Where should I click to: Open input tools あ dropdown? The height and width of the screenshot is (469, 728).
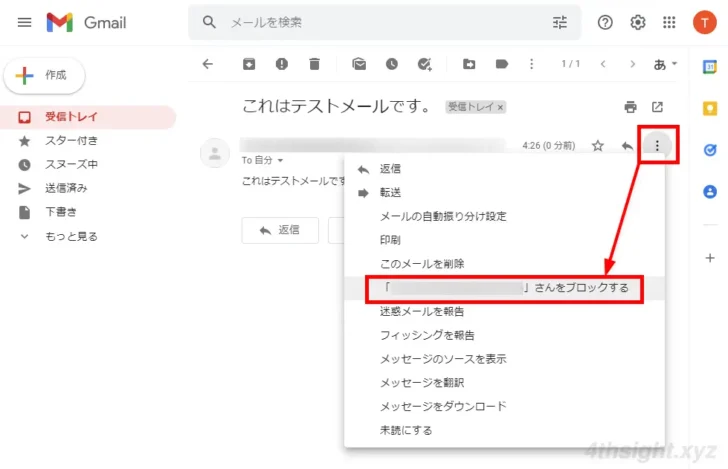click(x=665, y=64)
